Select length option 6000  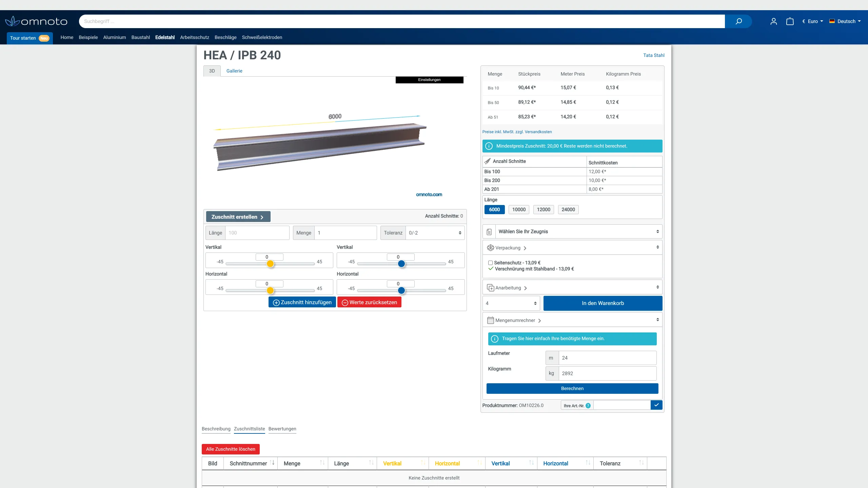pyautogui.click(x=494, y=209)
